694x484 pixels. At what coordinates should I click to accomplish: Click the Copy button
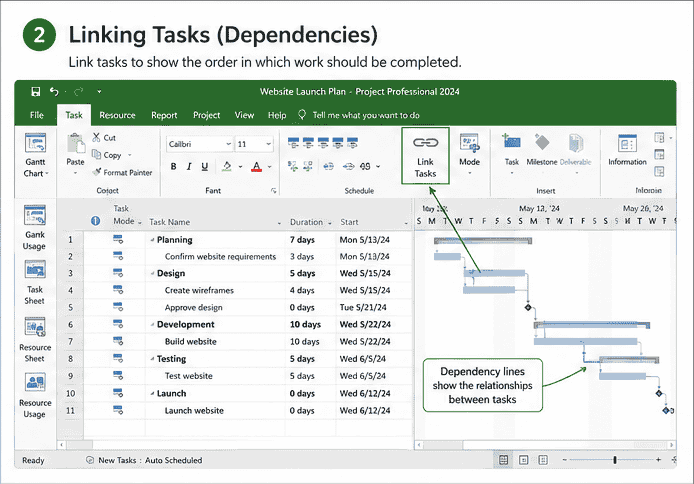click(x=106, y=155)
